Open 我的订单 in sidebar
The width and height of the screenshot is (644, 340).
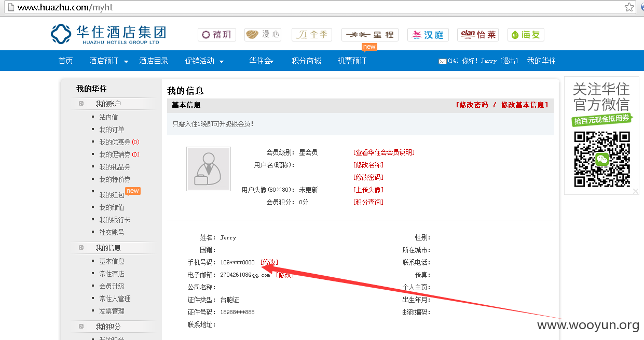(x=112, y=130)
